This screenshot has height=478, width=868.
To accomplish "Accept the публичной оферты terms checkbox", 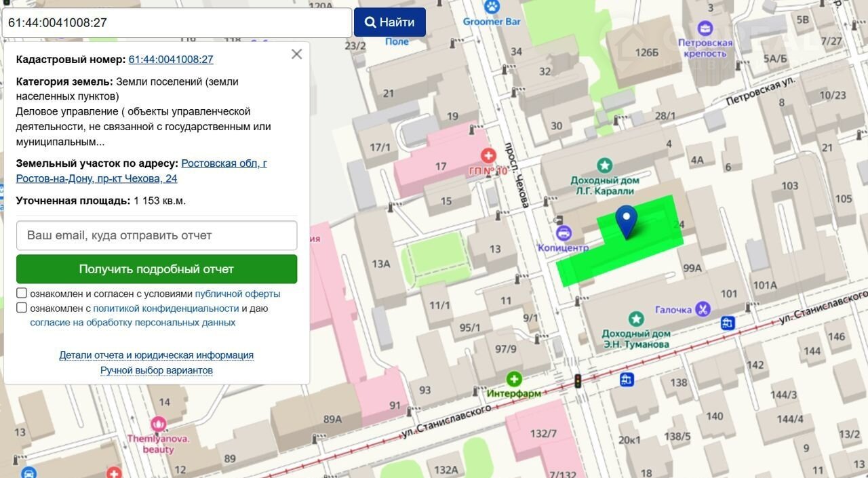I will (x=22, y=294).
